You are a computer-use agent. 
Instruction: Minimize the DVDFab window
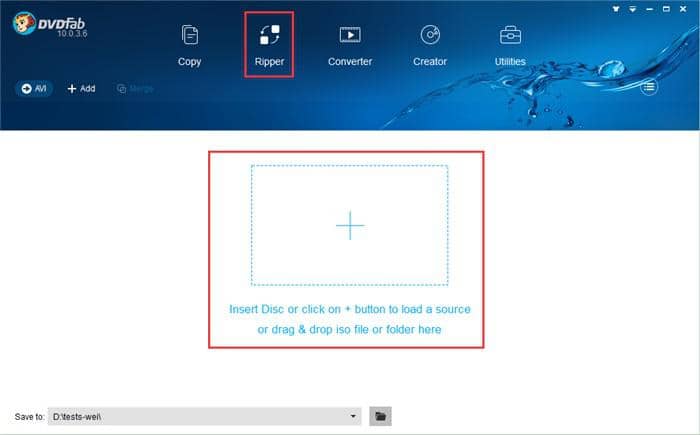pos(650,8)
